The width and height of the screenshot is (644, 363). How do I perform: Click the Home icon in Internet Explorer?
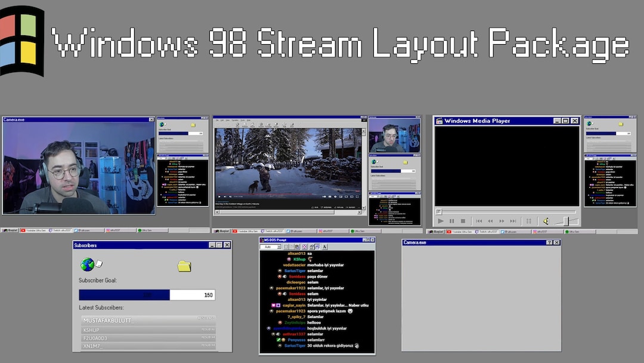tap(252, 124)
